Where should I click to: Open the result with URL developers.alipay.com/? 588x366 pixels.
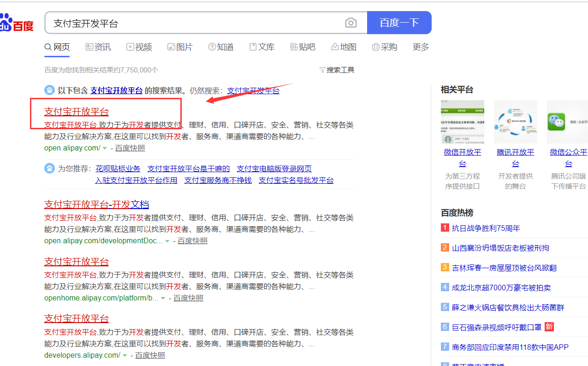(77, 318)
